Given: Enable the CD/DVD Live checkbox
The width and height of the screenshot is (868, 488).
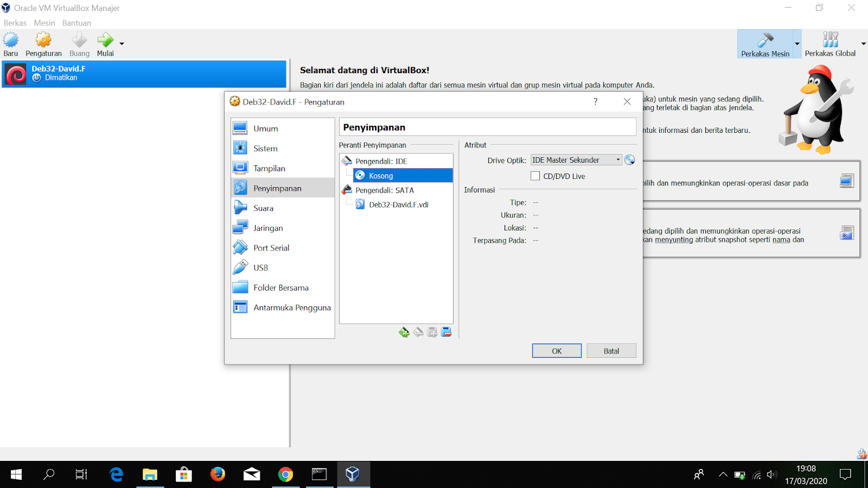Looking at the screenshot, I should point(535,176).
